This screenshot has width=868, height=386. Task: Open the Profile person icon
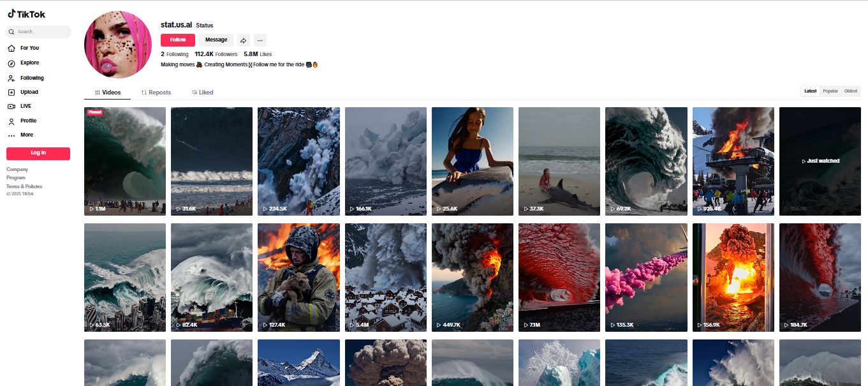(11, 121)
